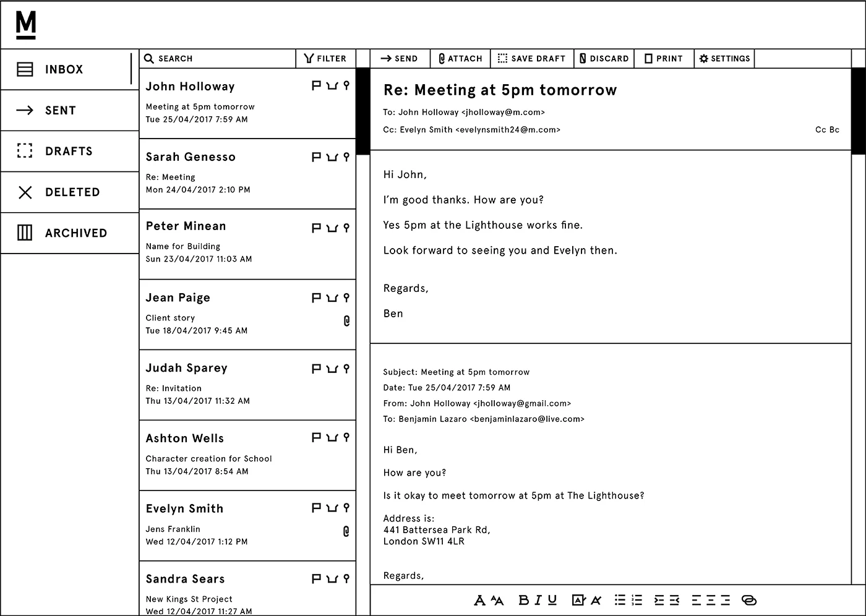Open the font color tool
Image resolution: width=866 pixels, height=616 pixels.
point(596,600)
